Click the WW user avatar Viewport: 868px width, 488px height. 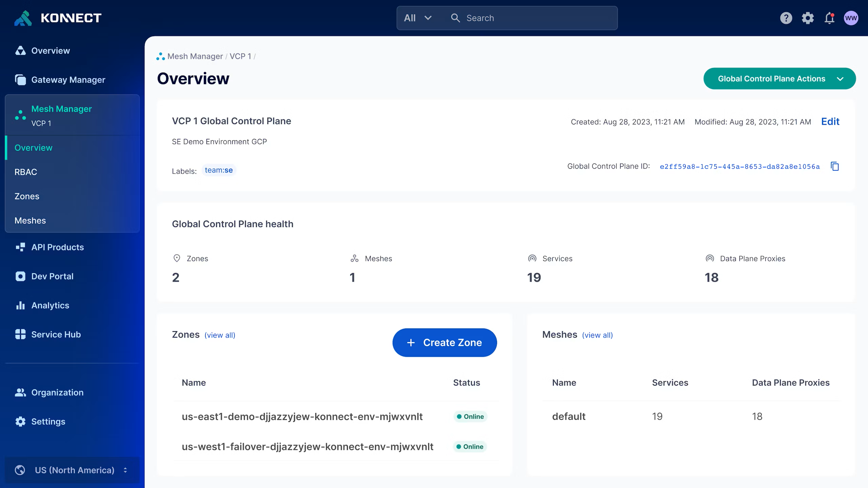(x=851, y=18)
